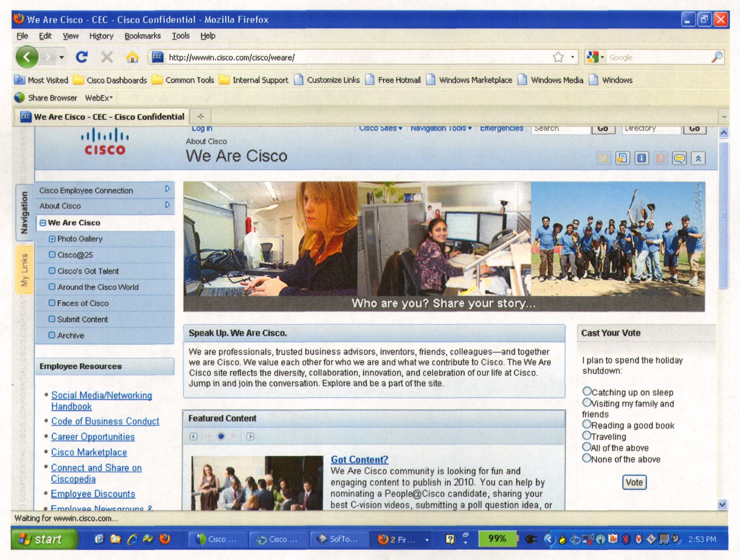This screenshot has width=740, height=560.
Task: Click the Windows Start button
Action: click(42, 539)
